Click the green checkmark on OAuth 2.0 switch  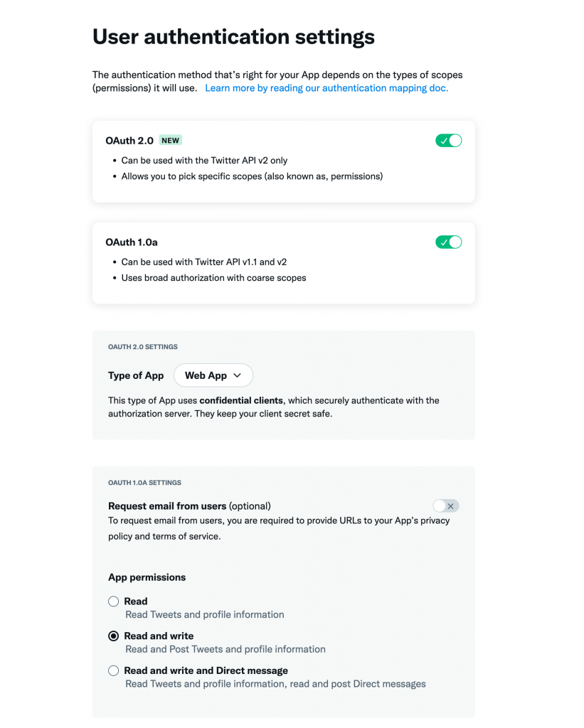pos(444,140)
